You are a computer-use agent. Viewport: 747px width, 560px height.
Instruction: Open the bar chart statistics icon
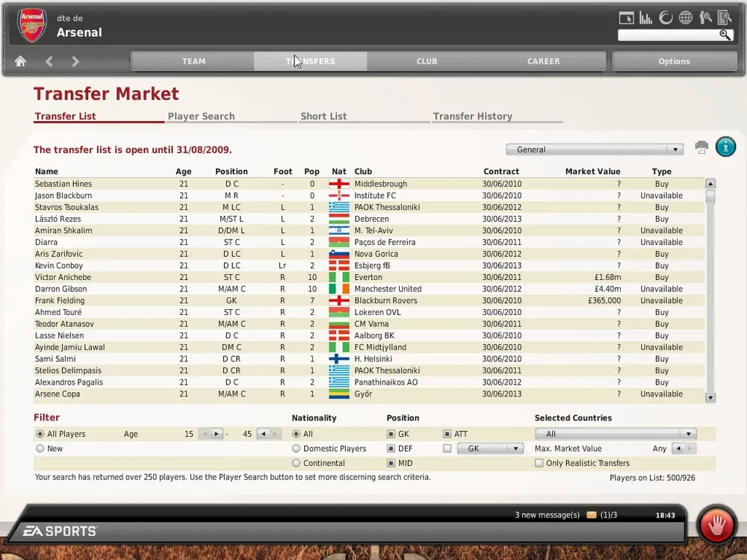click(645, 18)
